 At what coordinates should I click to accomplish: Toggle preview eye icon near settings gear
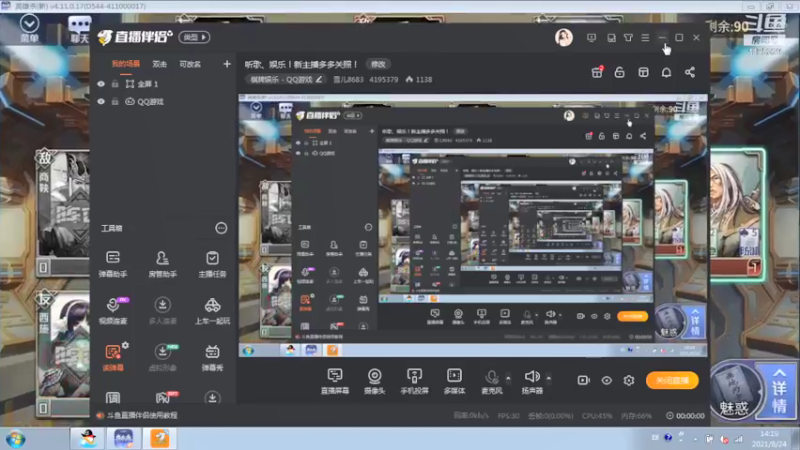[x=606, y=380]
